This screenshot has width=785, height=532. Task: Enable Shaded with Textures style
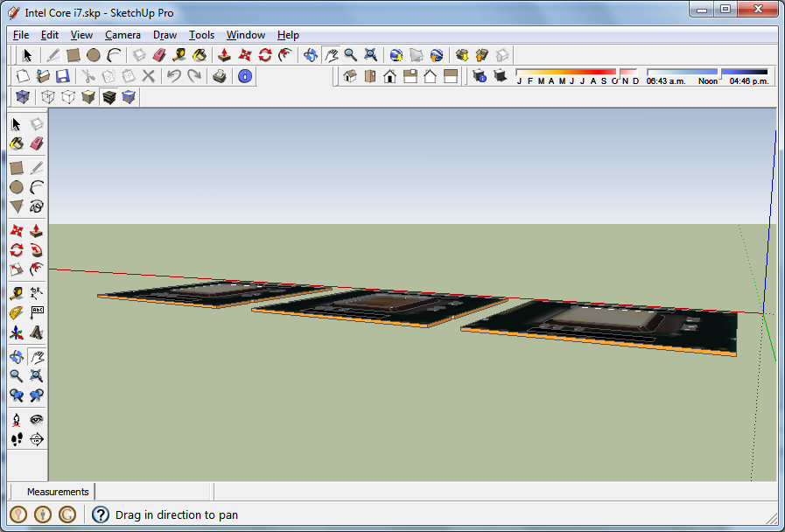click(x=109, y=96)
